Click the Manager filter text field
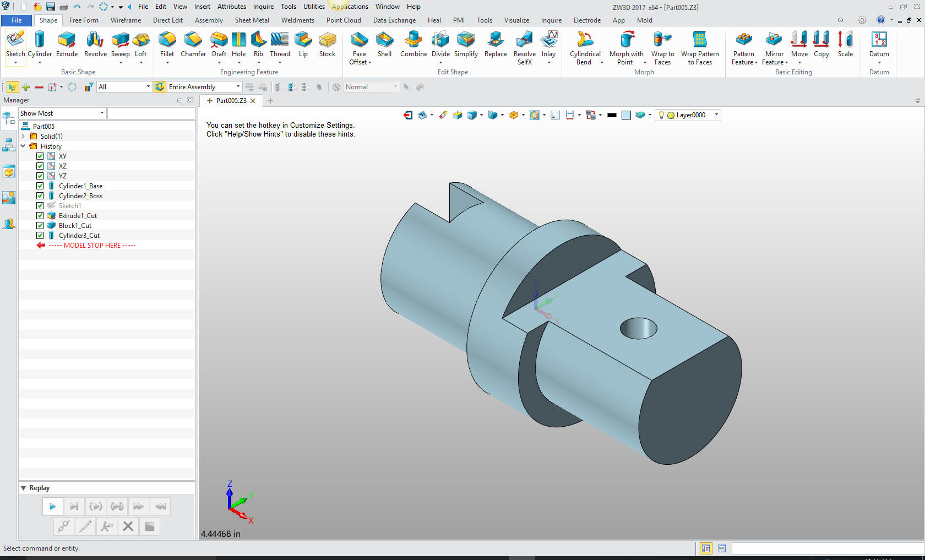 (151, 113)
